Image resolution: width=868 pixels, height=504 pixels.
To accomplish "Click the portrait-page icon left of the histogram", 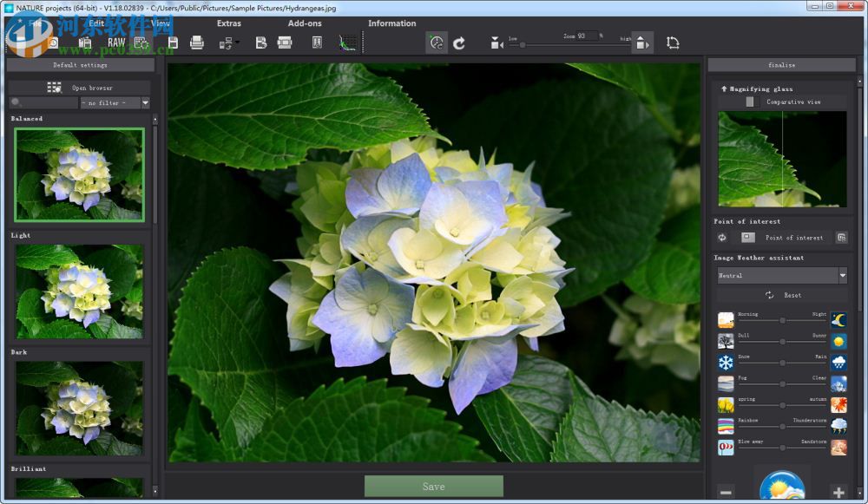I will point(317,43).
